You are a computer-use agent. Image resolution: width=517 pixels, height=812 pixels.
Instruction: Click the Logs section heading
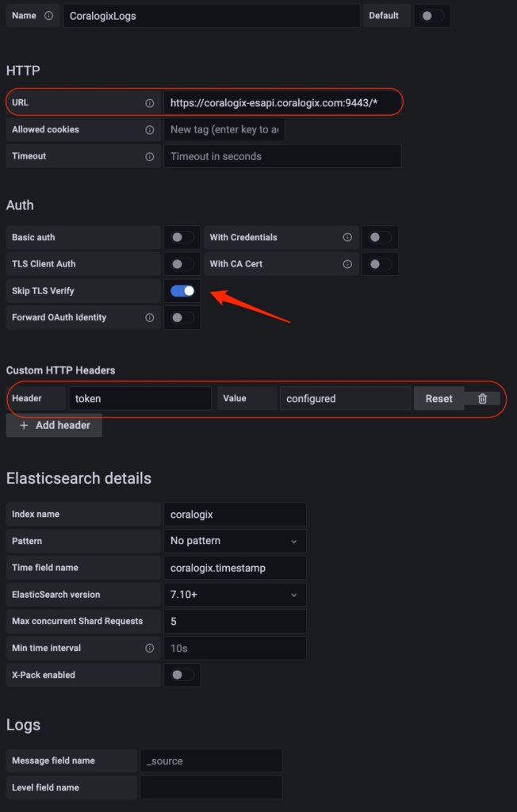pos(23,725)
